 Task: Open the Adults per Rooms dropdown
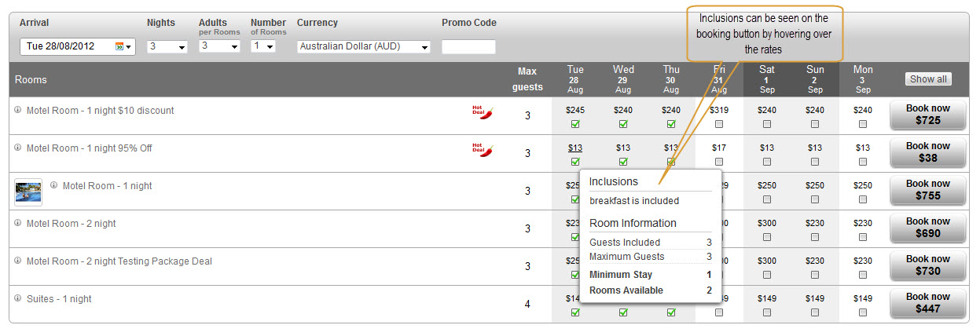click(219, 47)
